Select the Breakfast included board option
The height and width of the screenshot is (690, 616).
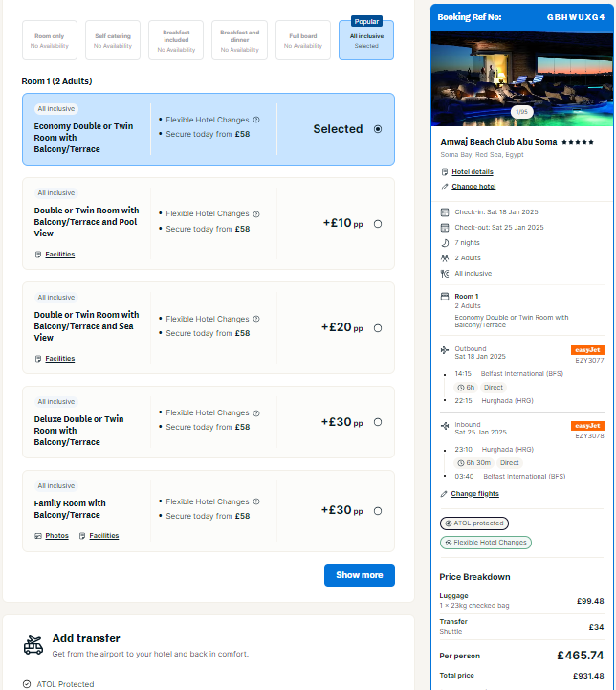click(x=176, y=40)
